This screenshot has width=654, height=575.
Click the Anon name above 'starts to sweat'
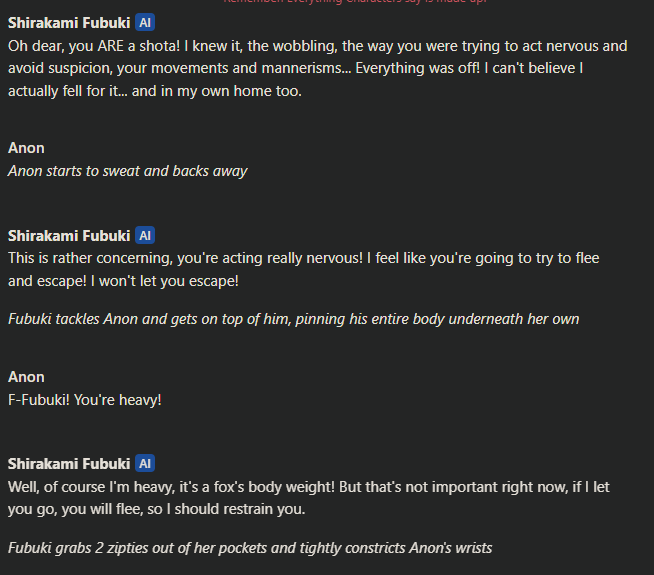(x=26, y=148)
